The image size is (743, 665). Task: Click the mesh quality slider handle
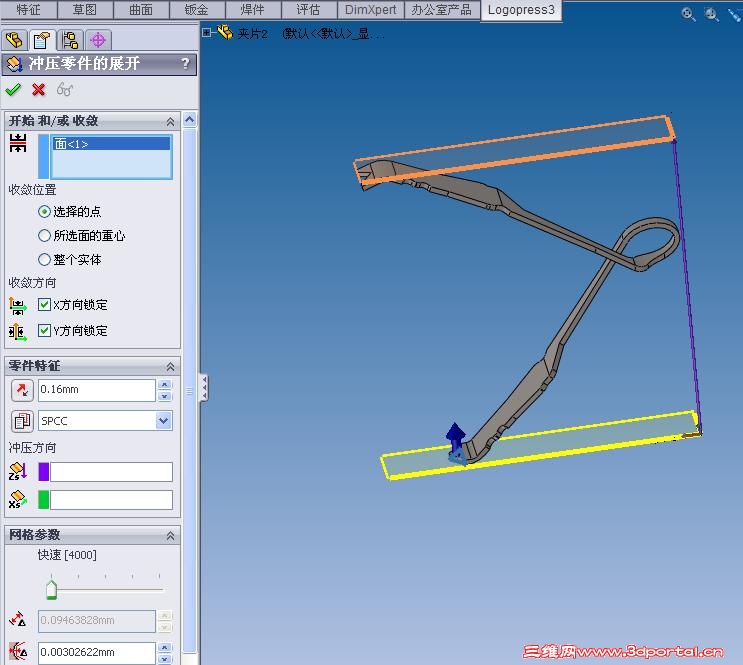coord(51,589)
